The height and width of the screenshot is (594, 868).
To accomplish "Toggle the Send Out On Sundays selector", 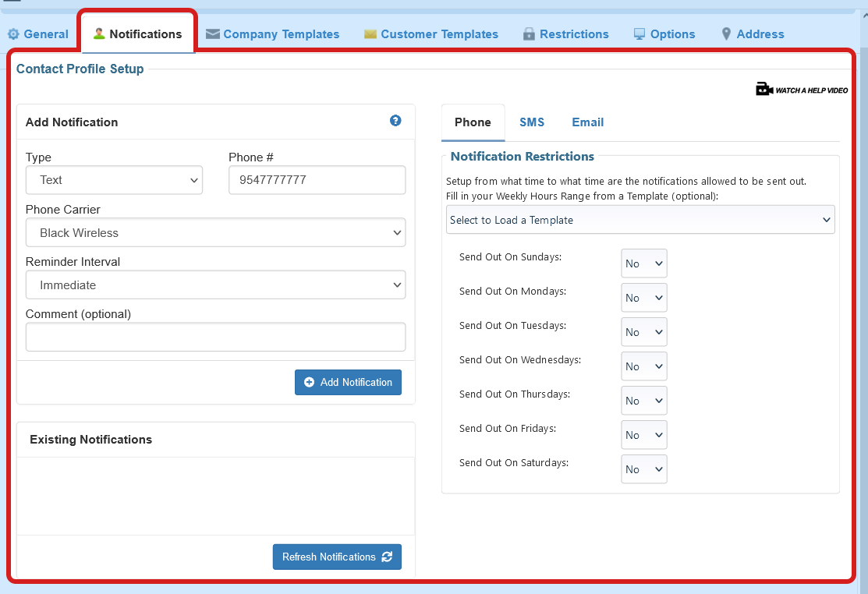I will tap(643, 264).
